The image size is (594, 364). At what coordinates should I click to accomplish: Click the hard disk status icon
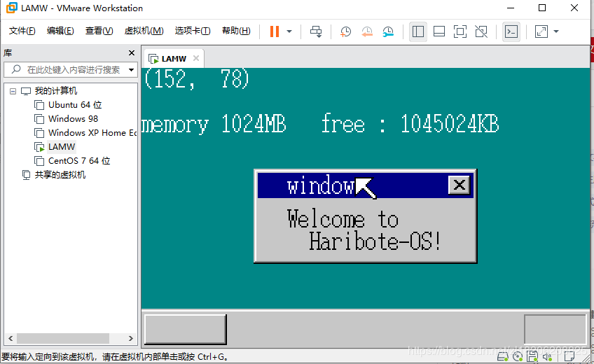(x=502, y=356)
